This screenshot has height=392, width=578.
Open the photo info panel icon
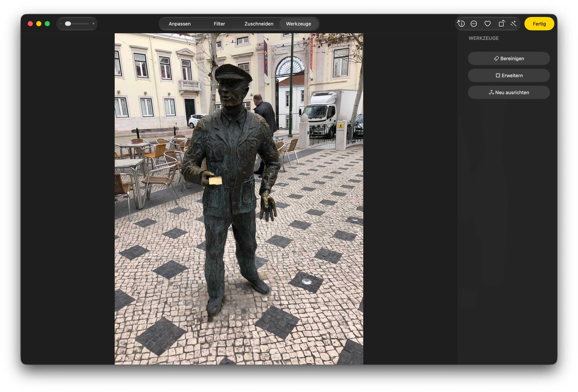pos(461,24)
